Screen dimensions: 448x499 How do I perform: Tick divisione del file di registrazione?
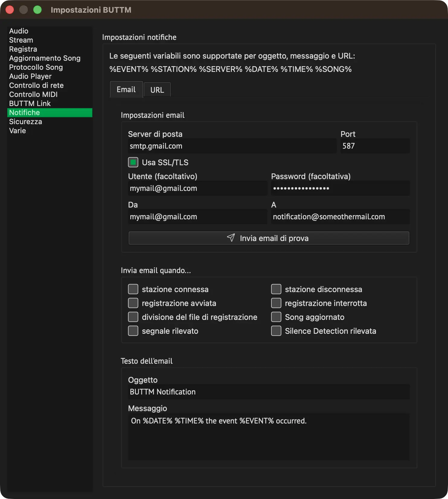point(133,317)
